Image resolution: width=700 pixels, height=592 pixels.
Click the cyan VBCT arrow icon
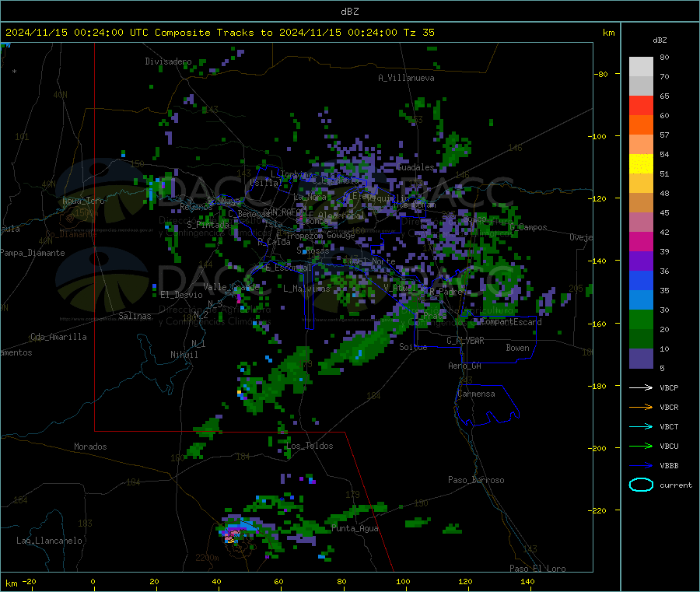click(x=641, y=426)
